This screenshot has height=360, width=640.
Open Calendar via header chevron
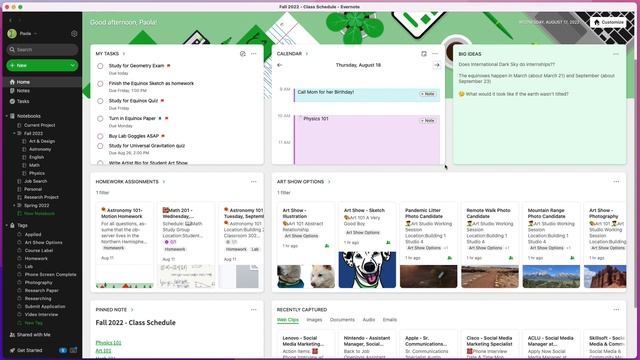pos(307,54)
